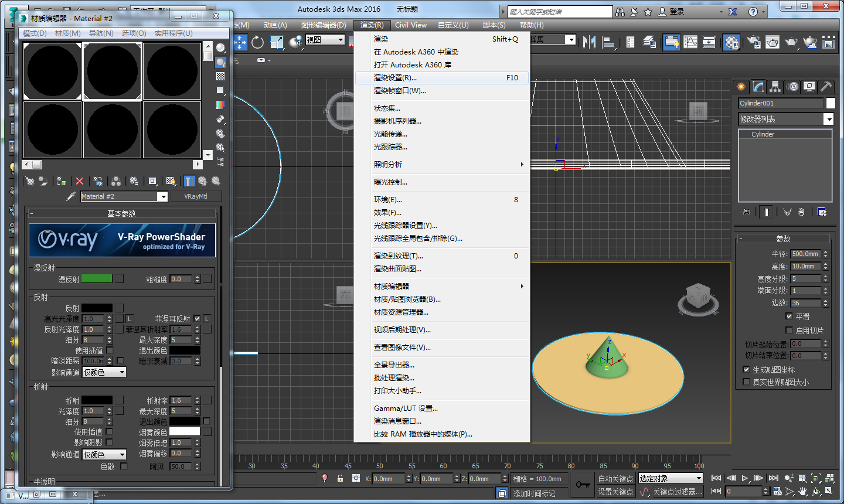The width and height of the screenshot is (844, 504).
Task: Toggle the Backlight icon in Material Editor
Action: point(220,62)
